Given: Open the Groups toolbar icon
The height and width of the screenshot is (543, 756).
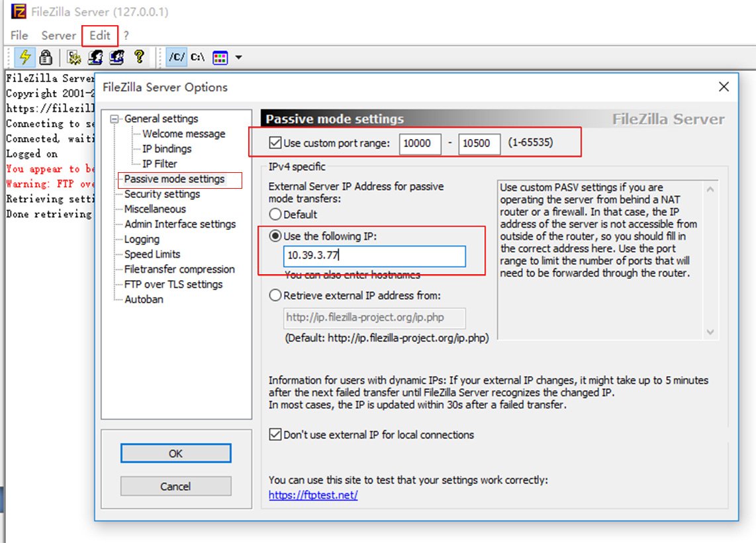Looking at the screenshot, I should pos(117,58).
